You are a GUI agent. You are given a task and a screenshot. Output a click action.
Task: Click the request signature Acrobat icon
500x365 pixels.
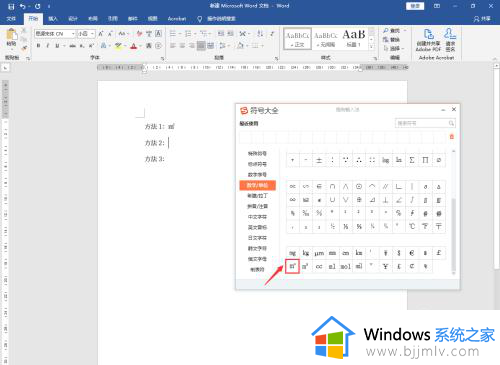pos(450,40)
